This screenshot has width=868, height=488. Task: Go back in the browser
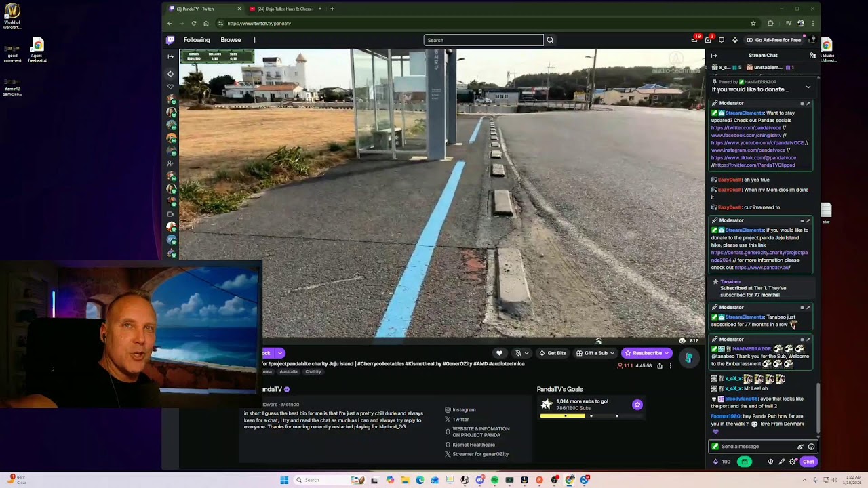tap(170, 24)
